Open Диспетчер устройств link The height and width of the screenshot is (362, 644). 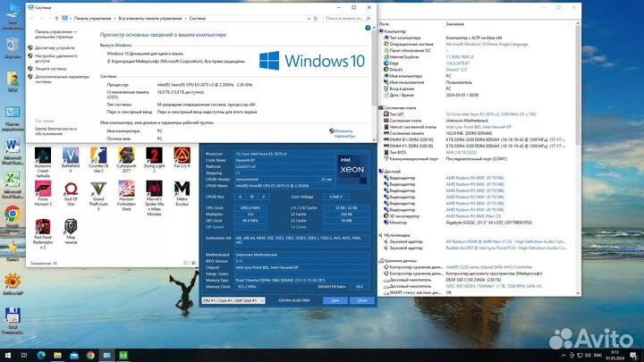tap(55, 48)
